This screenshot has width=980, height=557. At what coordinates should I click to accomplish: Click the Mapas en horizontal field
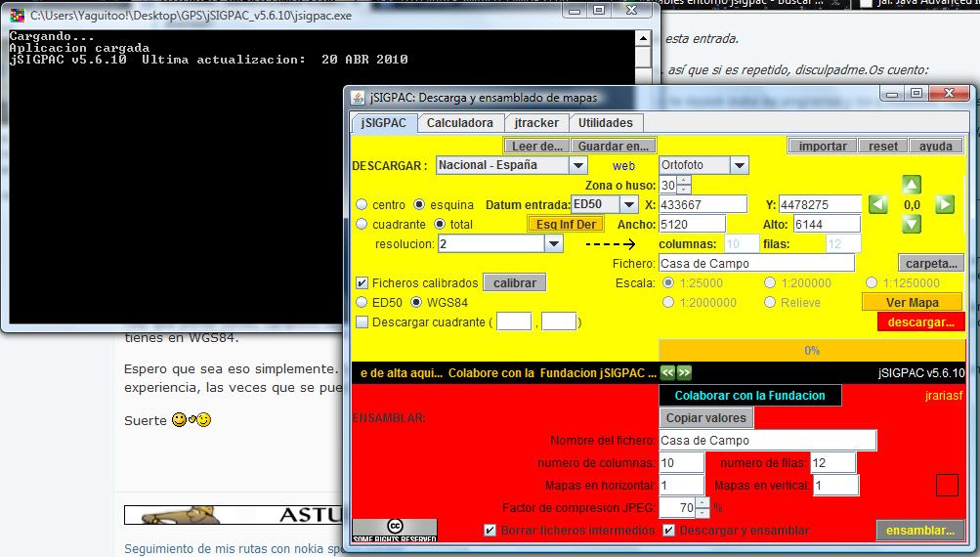682,485
